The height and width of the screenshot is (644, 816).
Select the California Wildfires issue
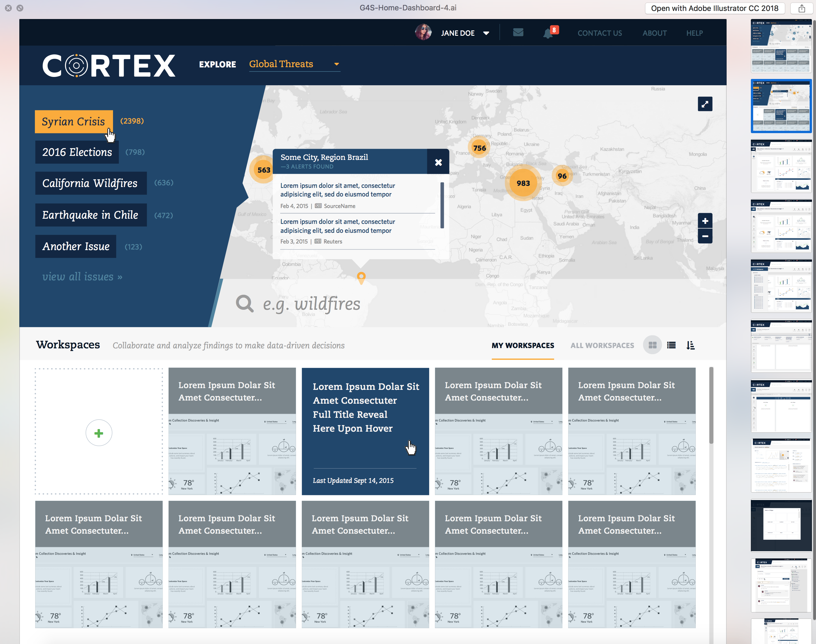pos(91,183)
